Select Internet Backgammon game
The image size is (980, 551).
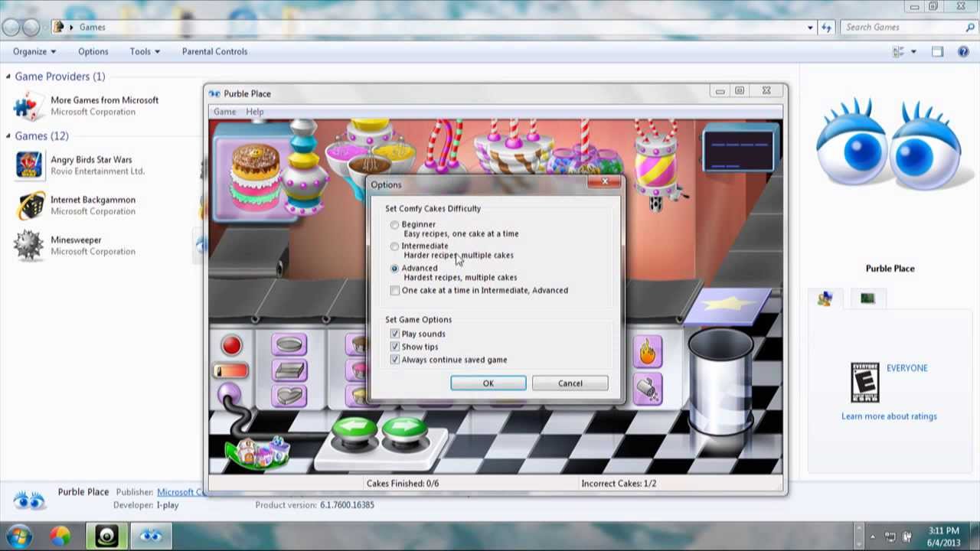coord(75,205)
